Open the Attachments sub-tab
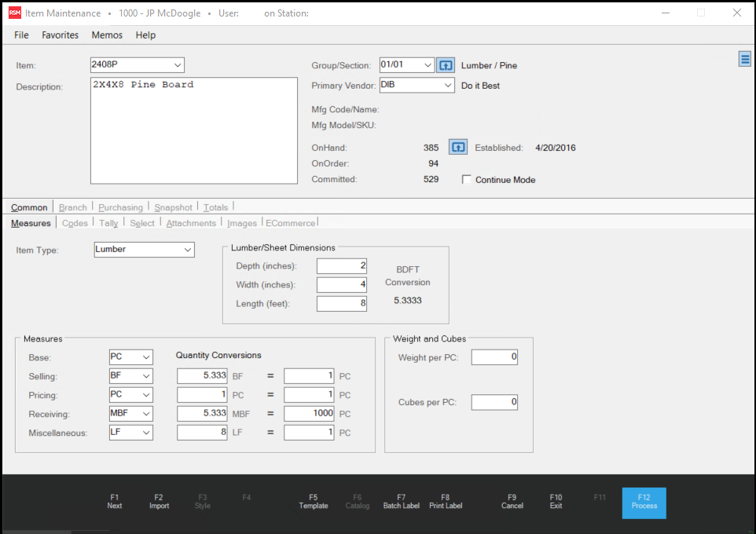 pyautogui.click(x=191, y=223)
